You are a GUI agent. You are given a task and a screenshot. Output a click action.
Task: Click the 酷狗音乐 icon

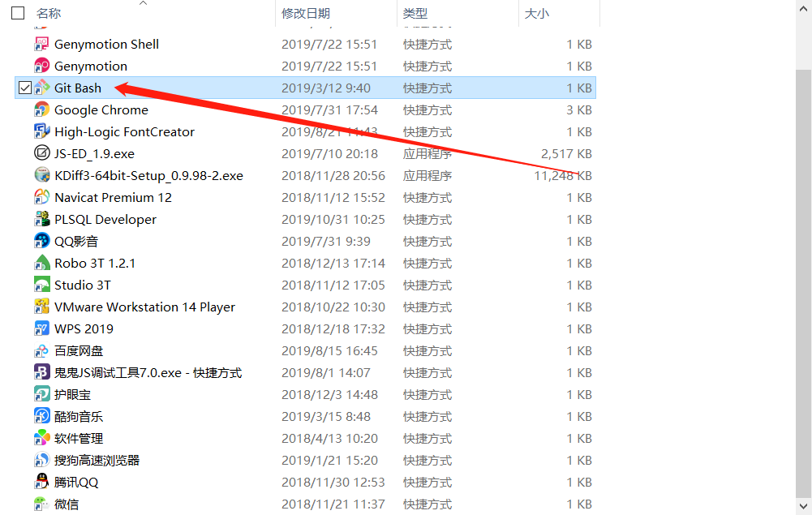[41, 416]
